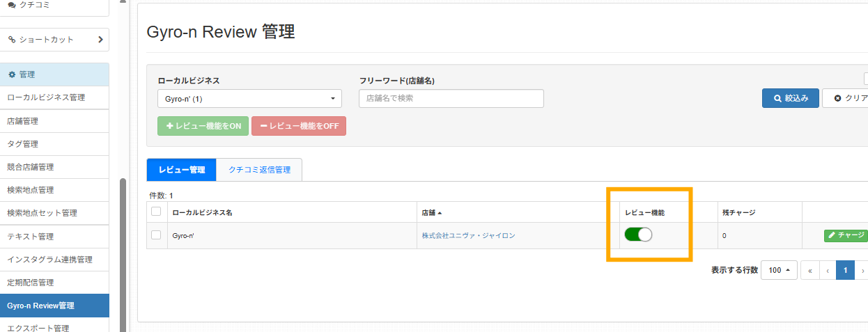The height and width of the screenshot is (332, 868).
Task: Click the sort arrow next to 店舗 column
Action: (x=440, y=213)
